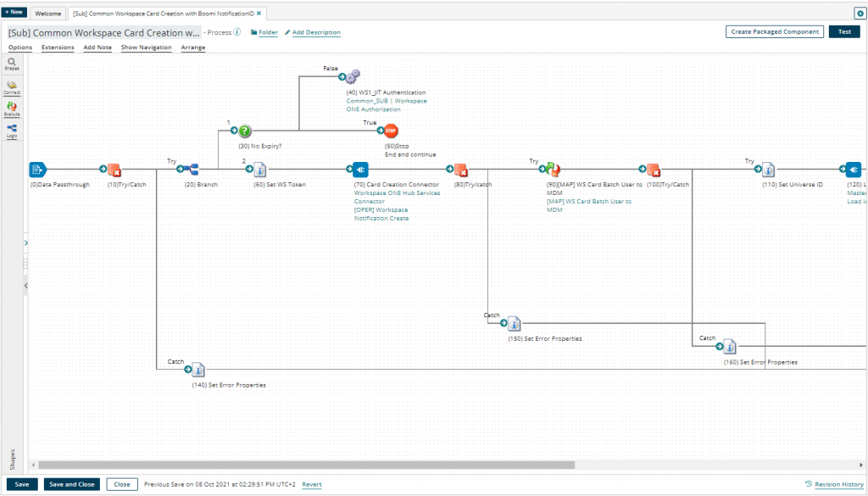
Task: Click the (10)Try/Catch shape icon
Action: 114,170
